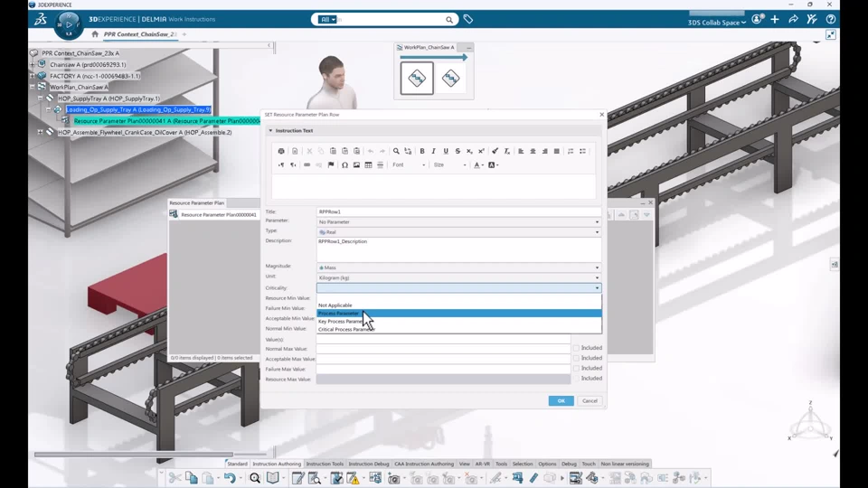Insert a horizontal line in the editor
This screenshot has width=868, height=488.
pos(381,164)
